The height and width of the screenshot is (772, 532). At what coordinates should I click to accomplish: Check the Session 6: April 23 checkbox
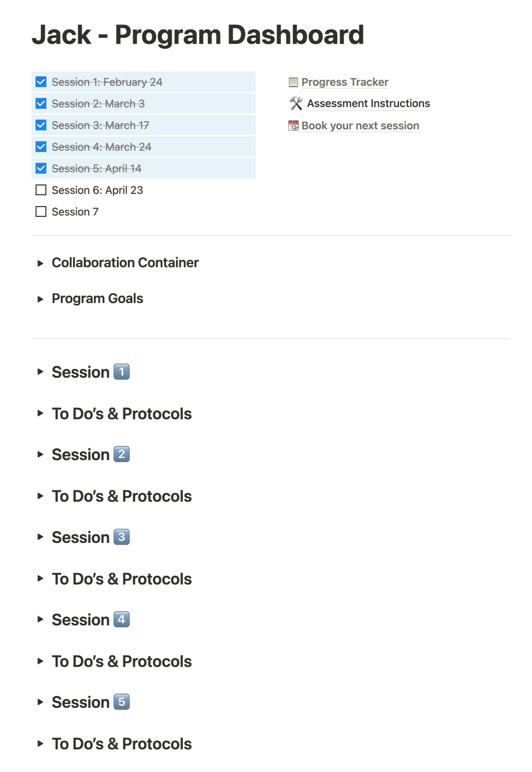(x=41, y=190)
